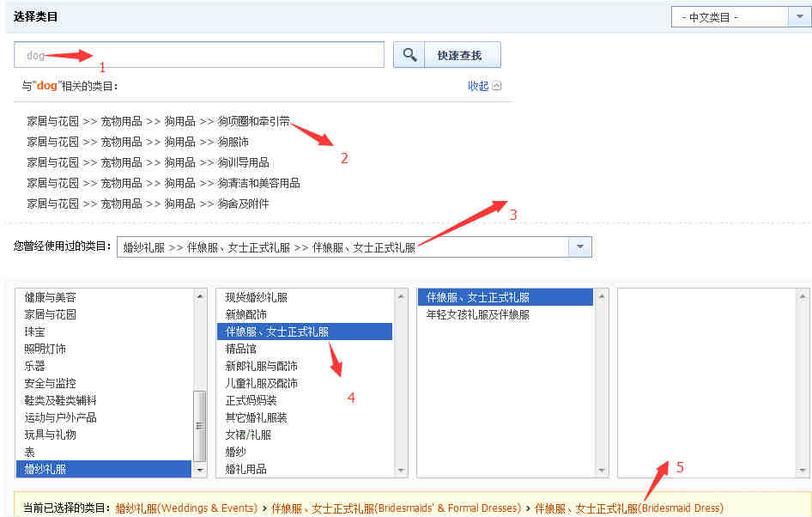Click the 快速查找 quick search button
Screen dimensions: 812x517
462,55
